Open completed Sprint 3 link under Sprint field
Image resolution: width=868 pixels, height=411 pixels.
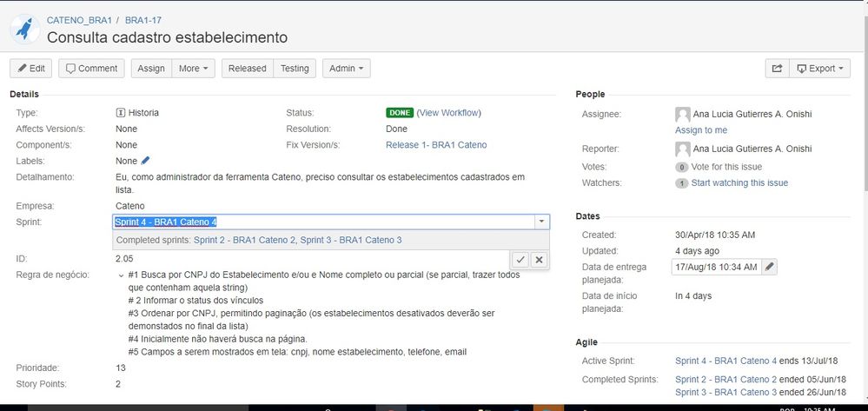pos(351,241)
